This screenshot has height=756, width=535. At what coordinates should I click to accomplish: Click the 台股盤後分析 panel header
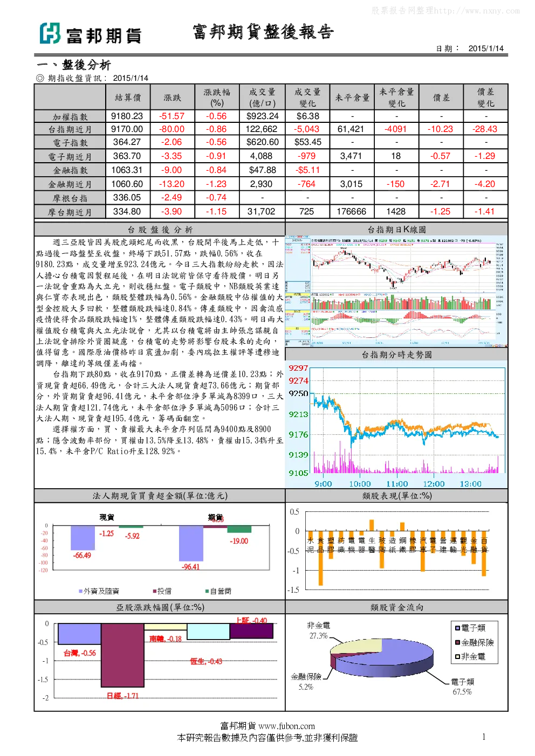160,230
